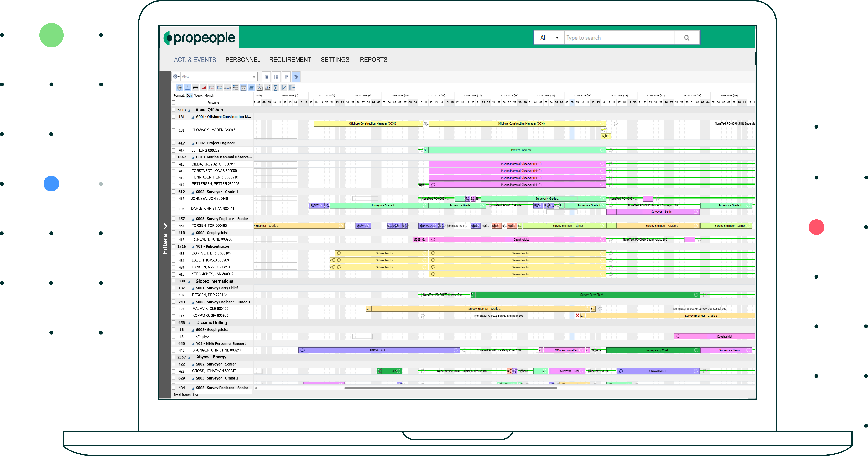868x456 pixels.
Task: Check the box for GLOWACKI, MAREK row
Action: (174, 130)
